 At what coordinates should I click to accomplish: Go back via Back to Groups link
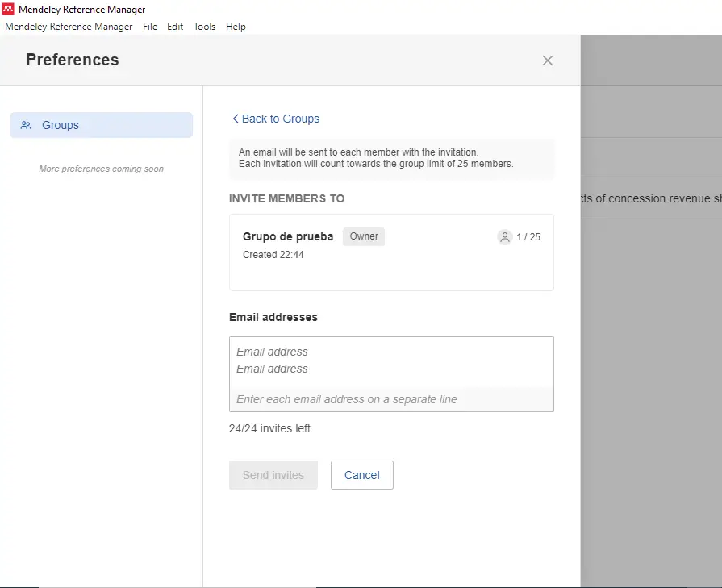tap(276, 119)
